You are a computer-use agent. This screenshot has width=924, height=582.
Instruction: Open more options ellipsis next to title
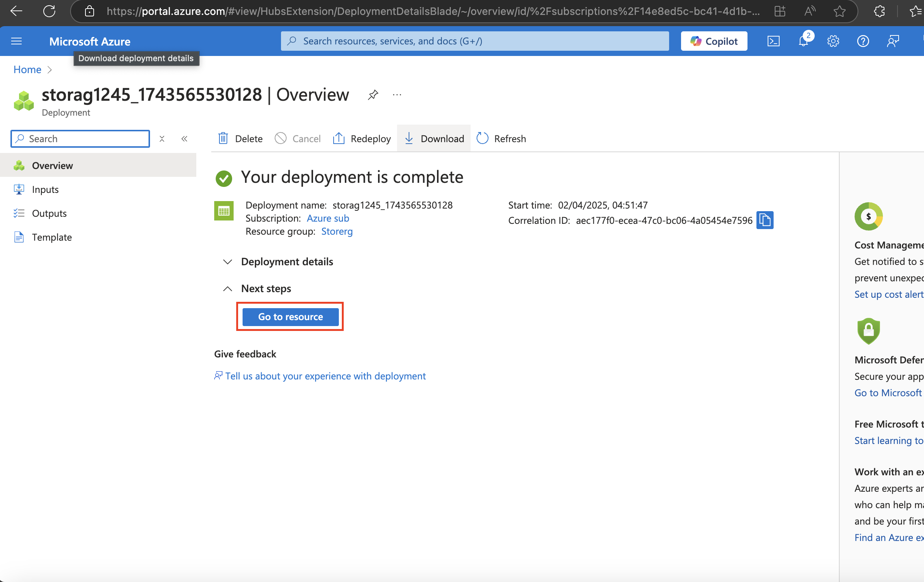[x=397, y=95]
